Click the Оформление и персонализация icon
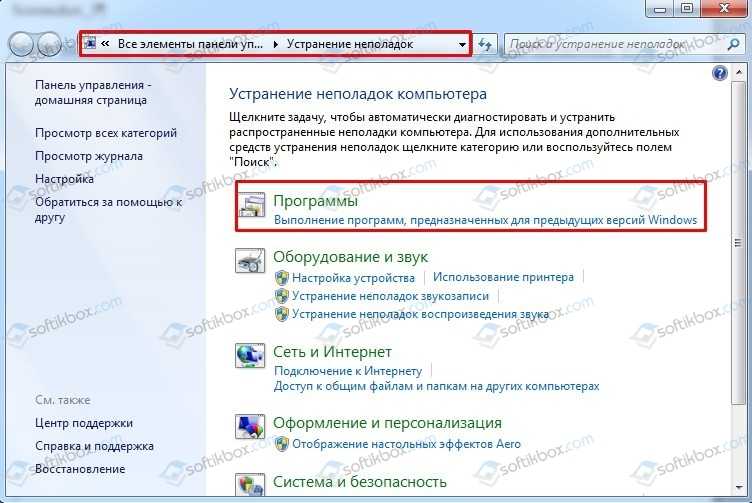 pos(249,426)
